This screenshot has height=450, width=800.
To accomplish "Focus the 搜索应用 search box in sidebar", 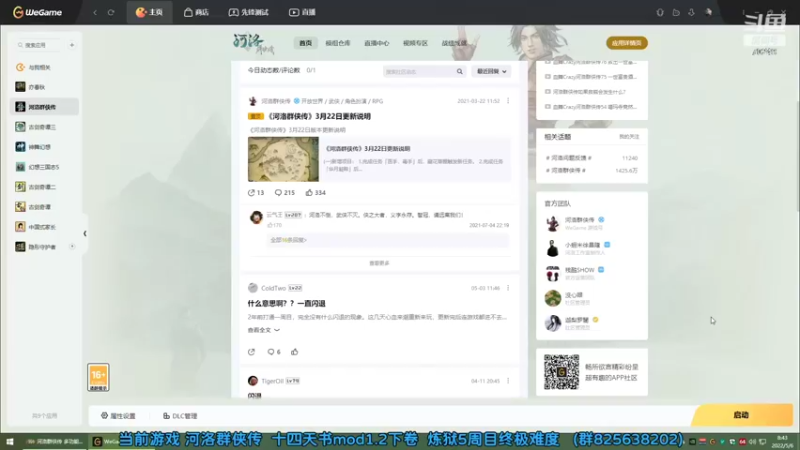I will [x=40, y=45].
